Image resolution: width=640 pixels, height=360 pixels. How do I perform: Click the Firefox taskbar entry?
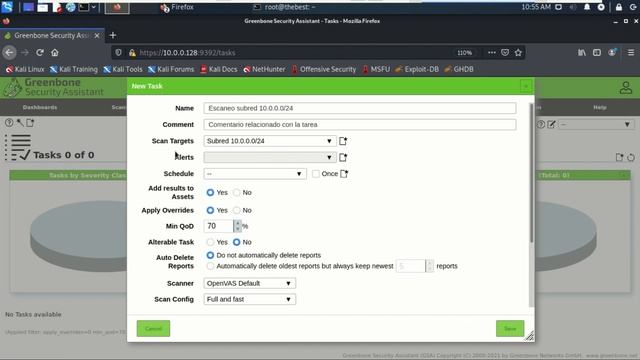[177, 7]
